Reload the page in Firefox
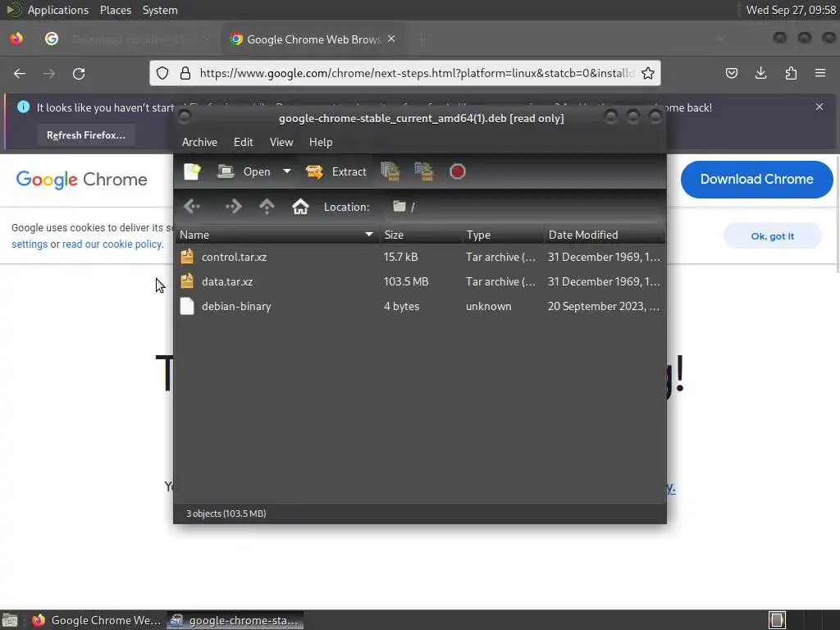This screenshot has height=630, width=840. (79, 73)
